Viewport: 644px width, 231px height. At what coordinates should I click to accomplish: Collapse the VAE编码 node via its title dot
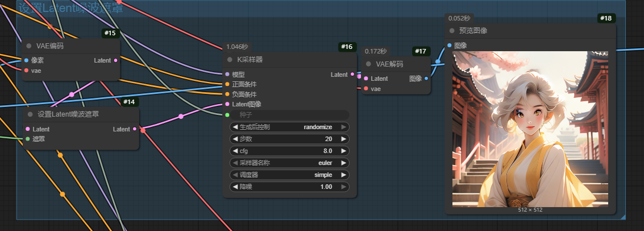[29, 46]
